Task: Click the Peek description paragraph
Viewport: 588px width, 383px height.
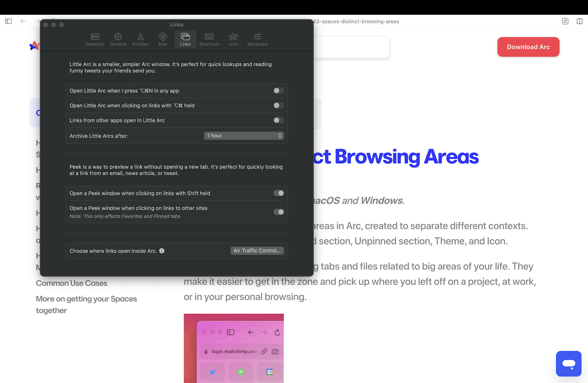Action: point(176,170)
